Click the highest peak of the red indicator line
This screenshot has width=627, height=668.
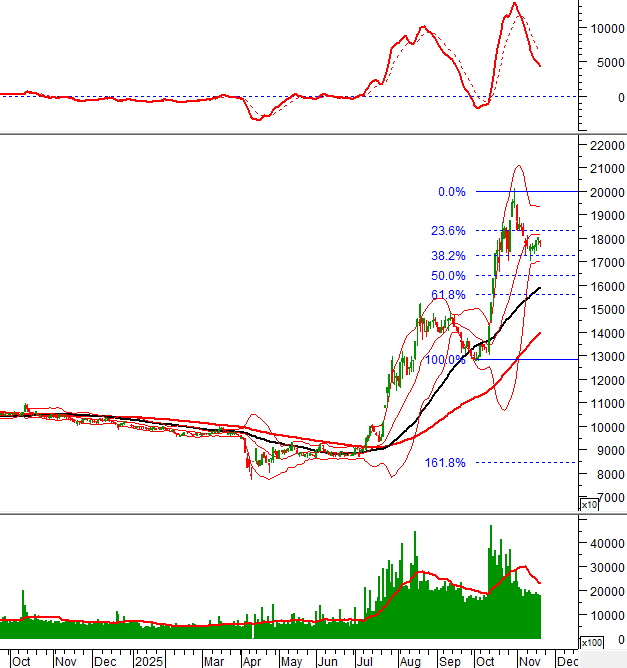pyautogui.click(x=514, y=4)
